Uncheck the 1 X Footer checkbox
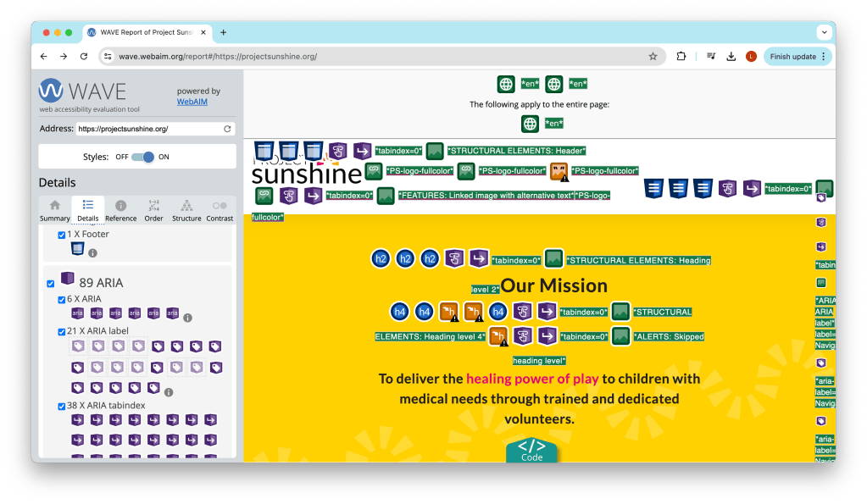 [62, 235]
